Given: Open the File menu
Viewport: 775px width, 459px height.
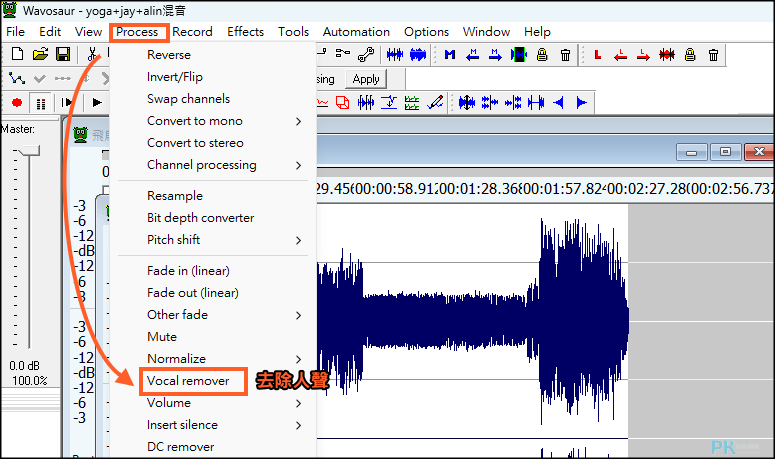Looking at the screenshot, I should (15, 32).
